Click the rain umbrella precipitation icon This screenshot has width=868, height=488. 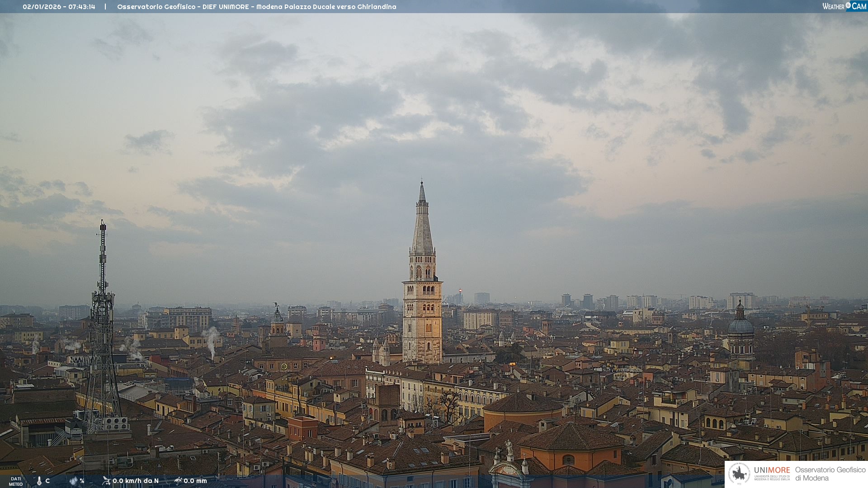178,481
